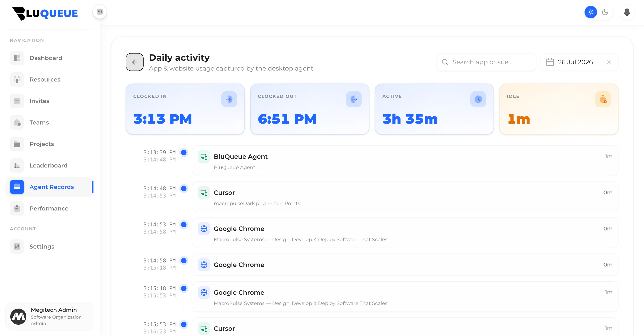Screen dimensions: 644x335
Task: Click the Cursor app icon at 3:14:48 PM
Action: coord(204,193)
